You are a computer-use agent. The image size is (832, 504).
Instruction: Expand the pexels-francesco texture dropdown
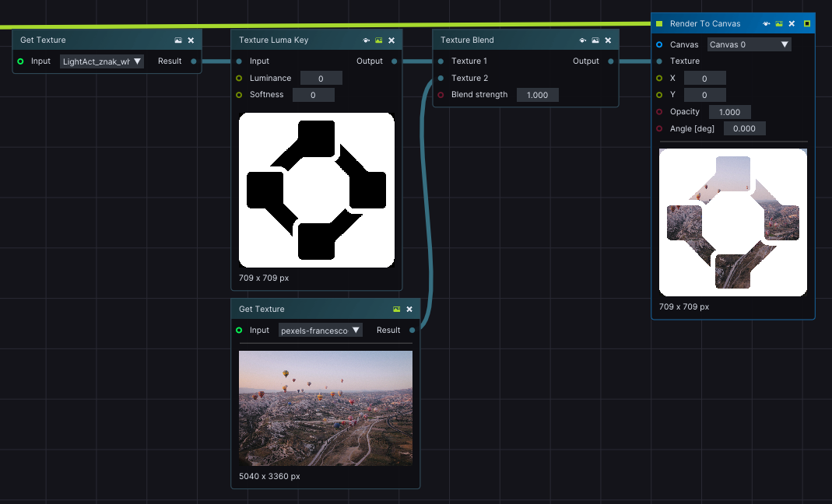(321, 331)
